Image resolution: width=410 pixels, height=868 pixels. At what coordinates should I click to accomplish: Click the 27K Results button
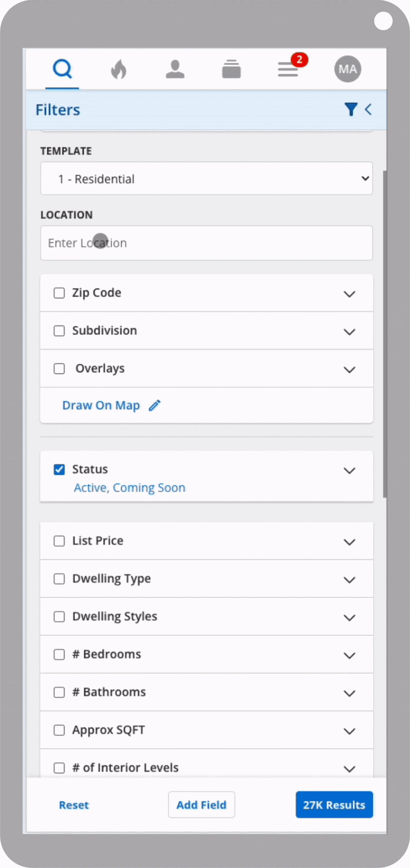pos(334,805)
